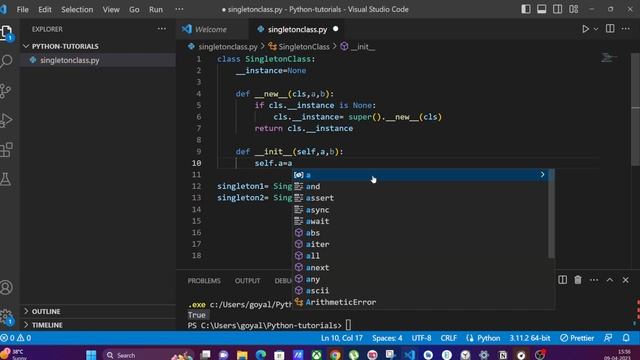
Task: Kill terminal with trash icon
Action: point(578,280)
